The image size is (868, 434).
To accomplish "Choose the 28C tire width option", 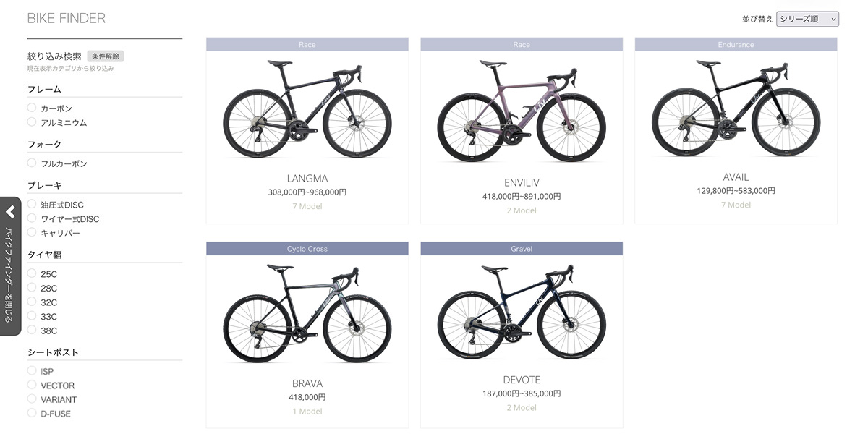I will pos(32,288).
